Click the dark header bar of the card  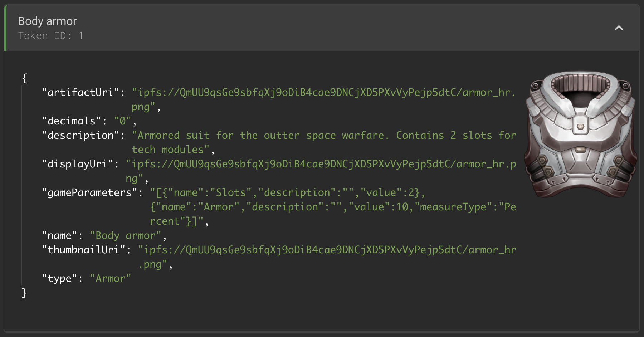click(322, 28)
